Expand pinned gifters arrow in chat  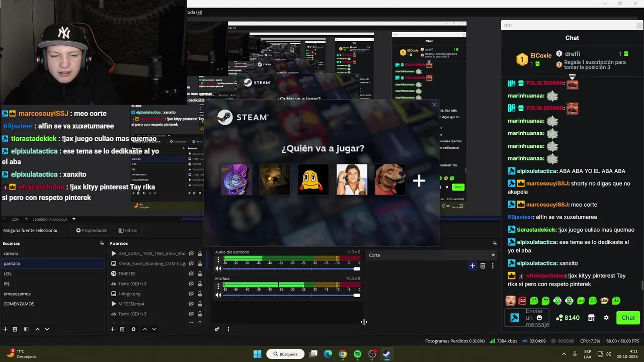[572, 76]
